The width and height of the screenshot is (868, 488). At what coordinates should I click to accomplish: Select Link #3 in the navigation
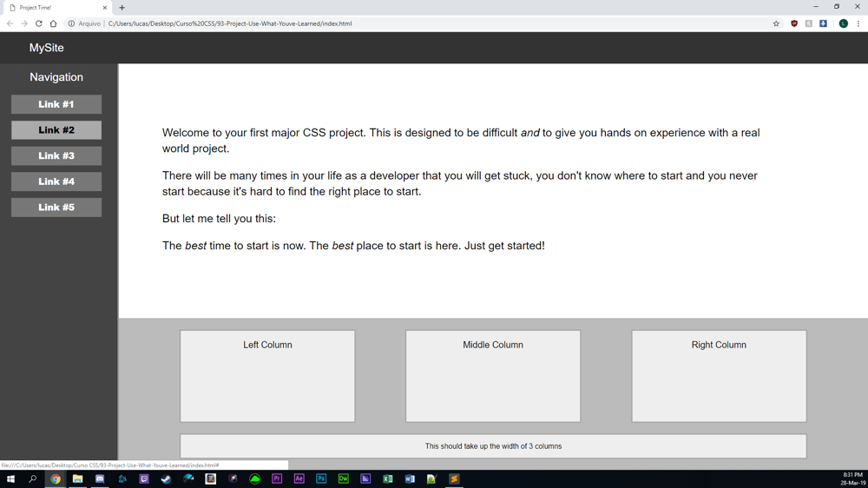tap(56, 155)
